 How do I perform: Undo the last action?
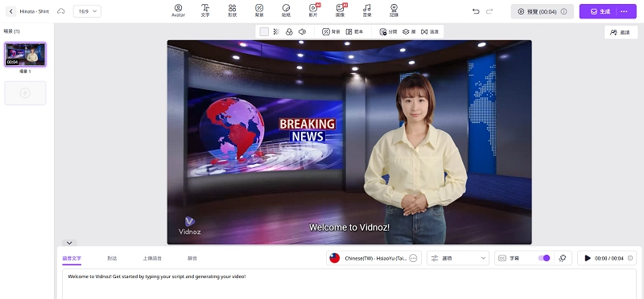click(476, 11)
